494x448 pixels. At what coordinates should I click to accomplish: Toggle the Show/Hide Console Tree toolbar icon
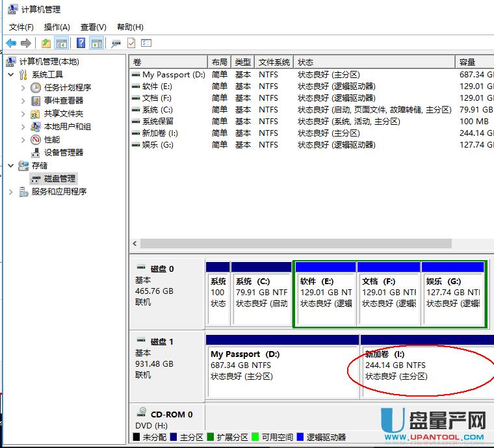coord(62,43)
